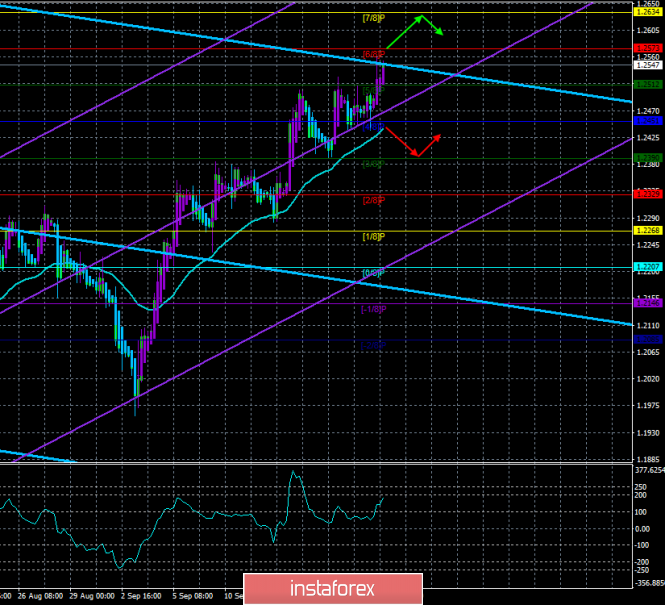
Task: Select the [4/8]P Murray level label
Action: coord(374,127)
